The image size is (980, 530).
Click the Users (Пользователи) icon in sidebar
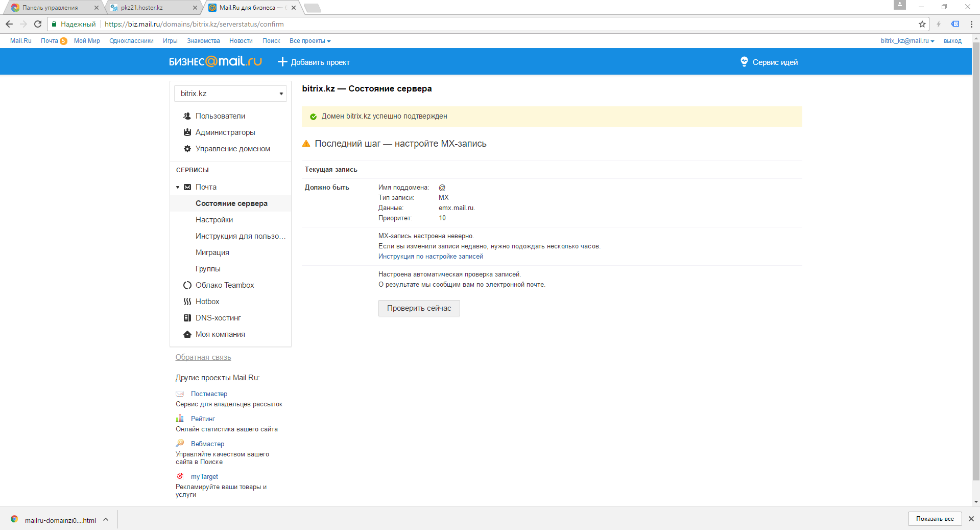(x=187, y=116)
